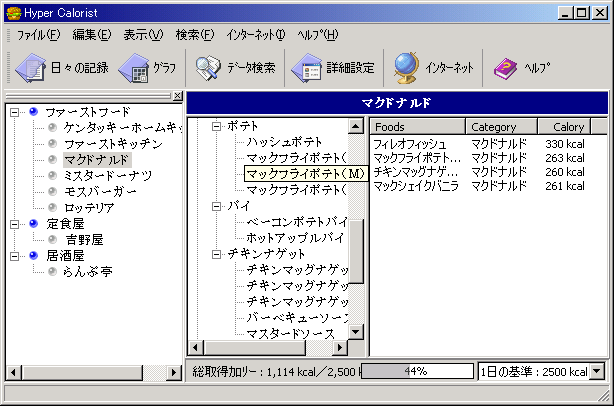
Task: Sort by the Category column header
Action: [502, 127]
